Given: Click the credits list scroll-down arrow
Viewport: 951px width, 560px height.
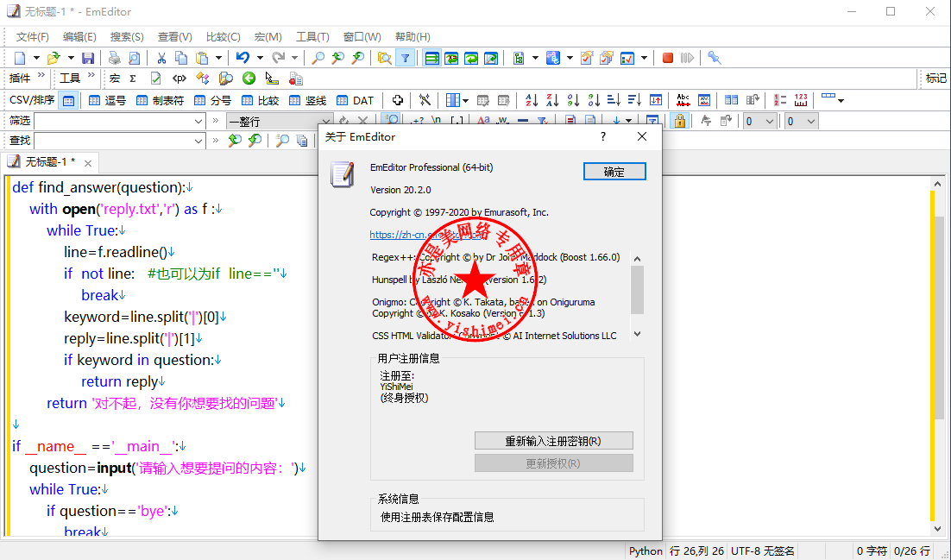Looking at the screenshot, I should point(637,334).
